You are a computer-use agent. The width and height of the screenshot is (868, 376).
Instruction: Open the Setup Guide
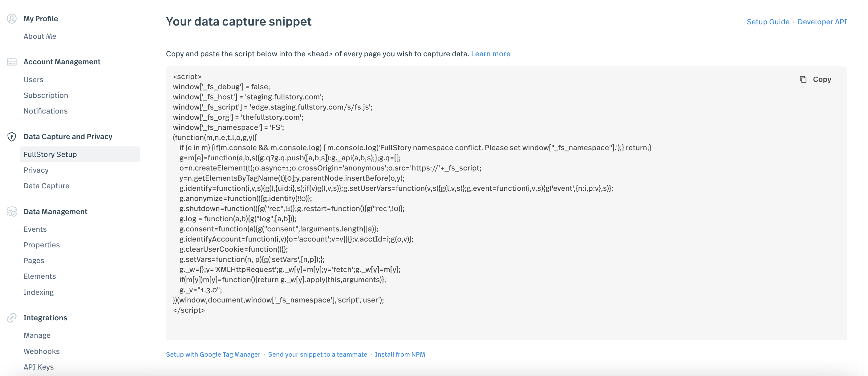pos(768,22)
